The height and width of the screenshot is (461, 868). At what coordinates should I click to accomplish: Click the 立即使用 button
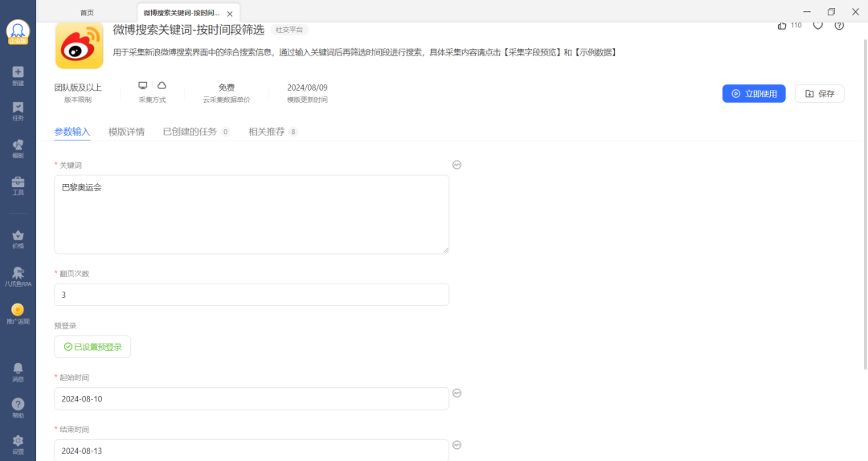click(754, 93)
